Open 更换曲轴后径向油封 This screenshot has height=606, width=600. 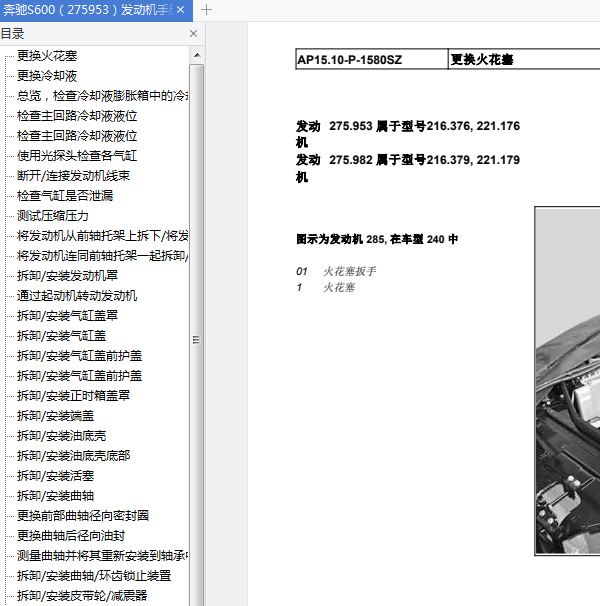tap(71, 536)
